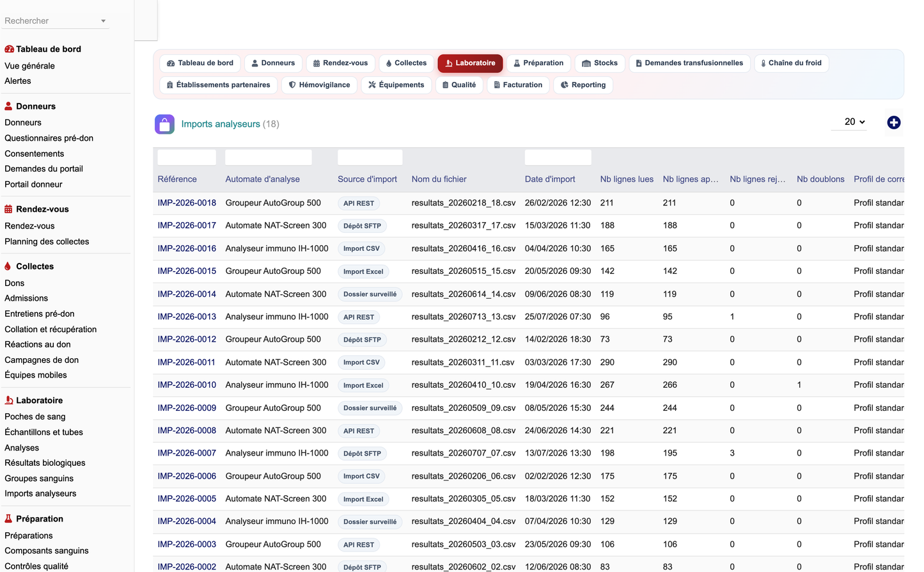Click the Date d'import filter field
Screen dimensions: 924x572
point(558,157)
